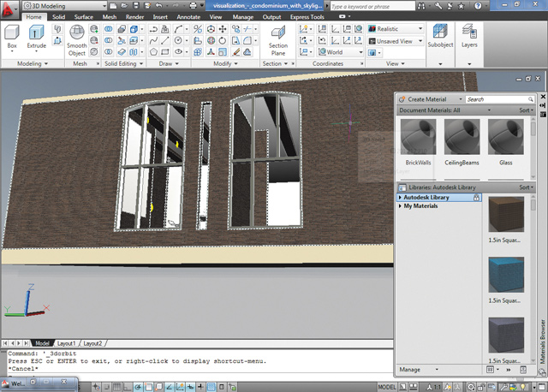Toggle Polar Tracking in status bar
This screenshot has height=392, width=548.
[138, 387]
